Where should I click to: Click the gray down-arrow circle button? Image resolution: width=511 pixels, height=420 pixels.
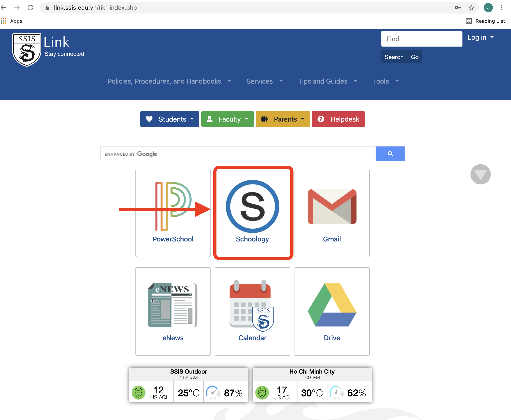pos(480,174)
